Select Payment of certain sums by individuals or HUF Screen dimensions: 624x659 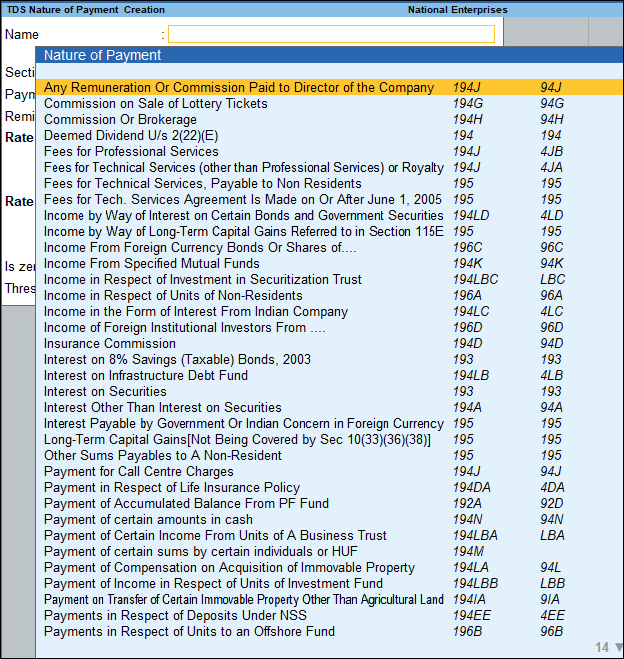329,551
